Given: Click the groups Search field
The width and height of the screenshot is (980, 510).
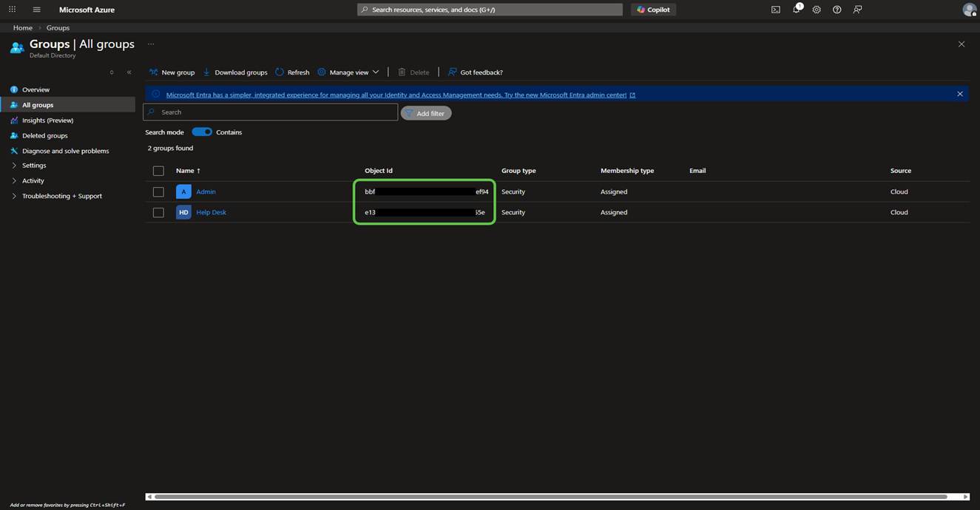Looking at the screenshot, I should (x=271, y=112).
